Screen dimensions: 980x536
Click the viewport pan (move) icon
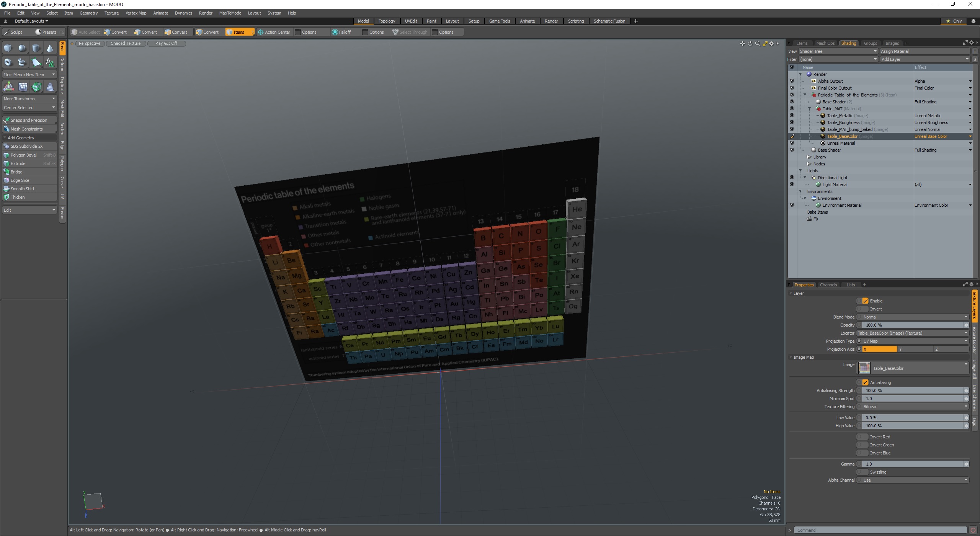(x=742, y=44)
